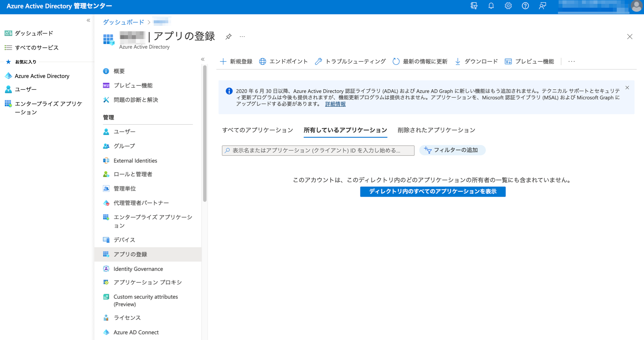
Task: Click the すべてのサービス list icon
Action: (x=8, y=47)
